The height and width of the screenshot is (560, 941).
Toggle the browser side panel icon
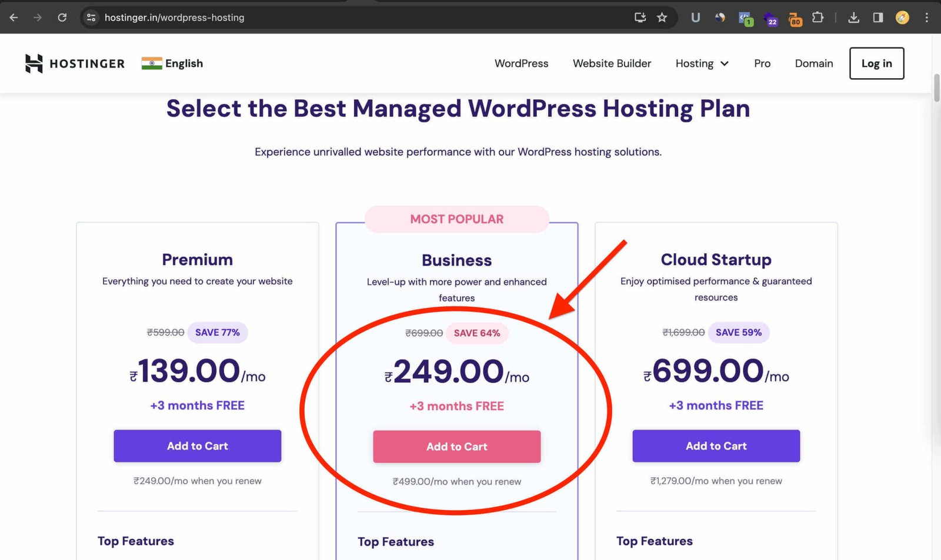[878, 18]
